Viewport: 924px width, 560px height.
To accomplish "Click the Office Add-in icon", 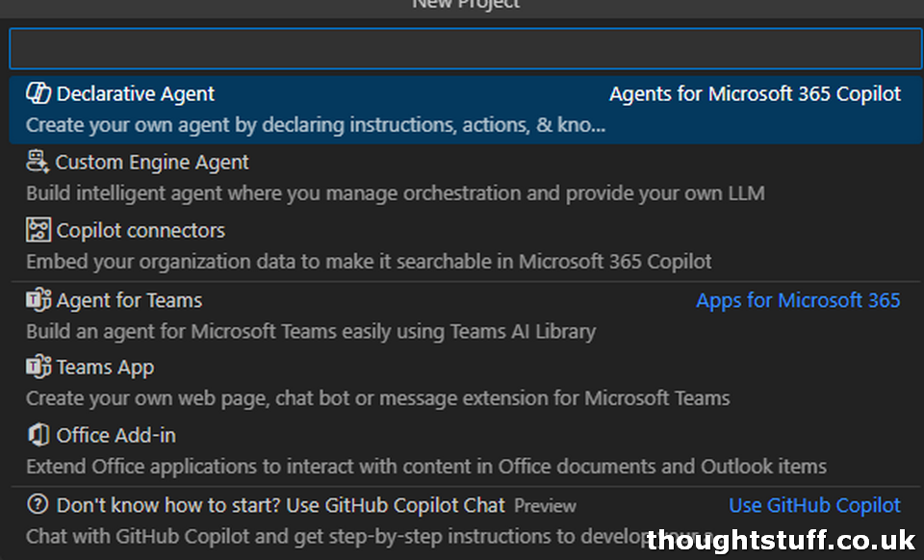I will pos(38,435).
